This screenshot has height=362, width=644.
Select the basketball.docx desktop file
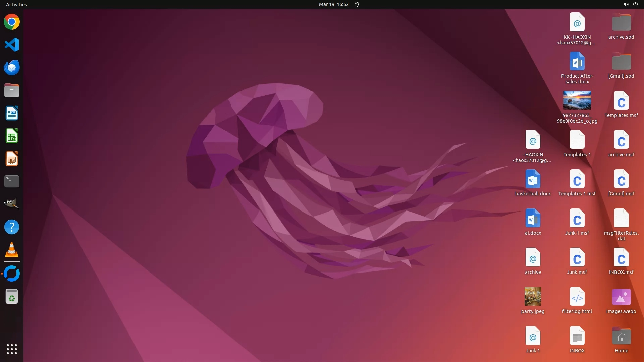[533, 179]
